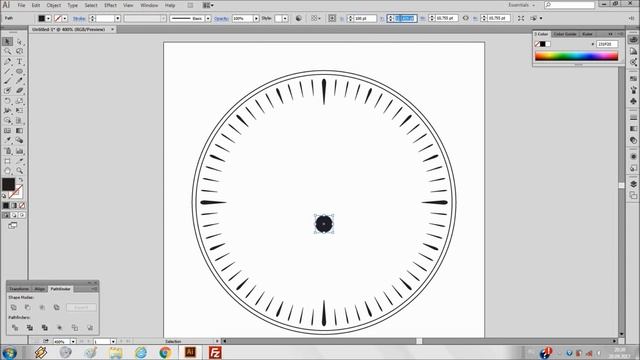640x360 pixels.
Task: Close the Untitled-1 document tab
Action: [112, 29]
